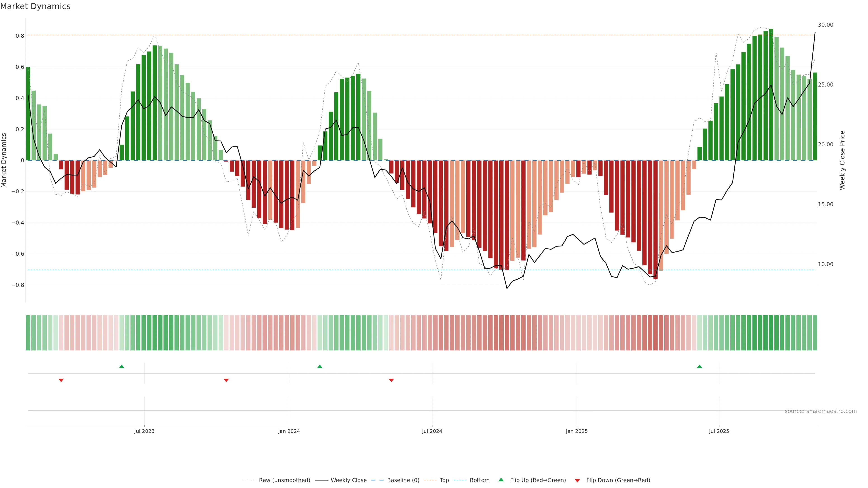868x488 pixels.
Task: Click the green flip-up triangle before Jul 2025
Action: [x=700, y=366]
